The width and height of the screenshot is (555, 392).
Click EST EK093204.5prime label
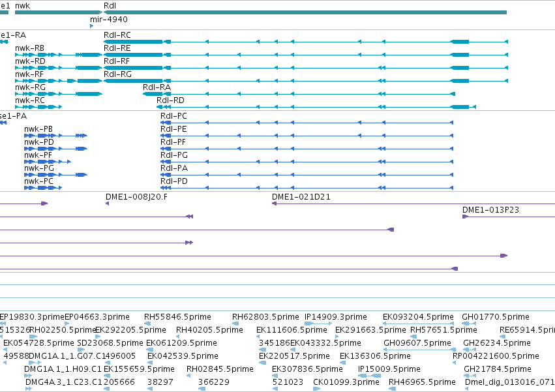click(418, 317)
